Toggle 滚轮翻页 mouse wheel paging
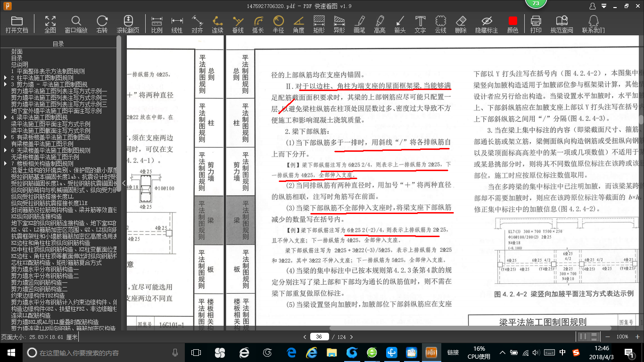This screenshot has height=362, width=644. point(128,24)
